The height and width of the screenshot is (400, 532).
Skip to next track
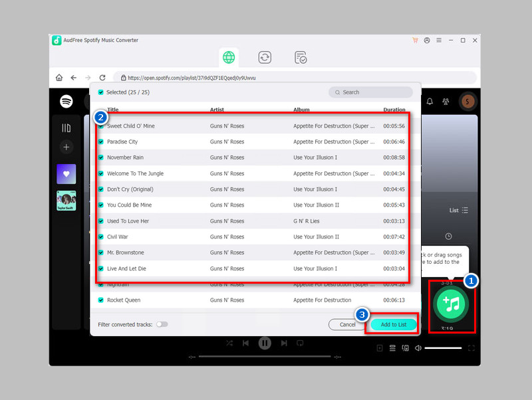pyautogui.click(x=284, y=344)
